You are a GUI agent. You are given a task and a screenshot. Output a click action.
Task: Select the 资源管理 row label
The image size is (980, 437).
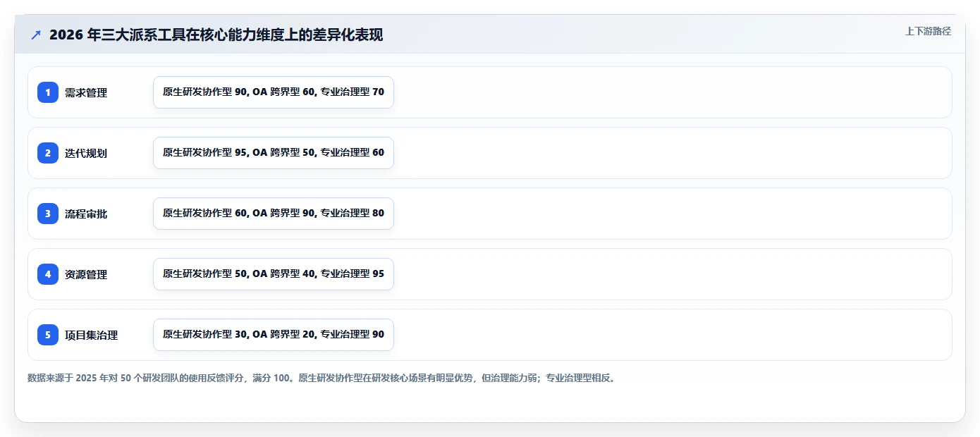pos(86,274)
